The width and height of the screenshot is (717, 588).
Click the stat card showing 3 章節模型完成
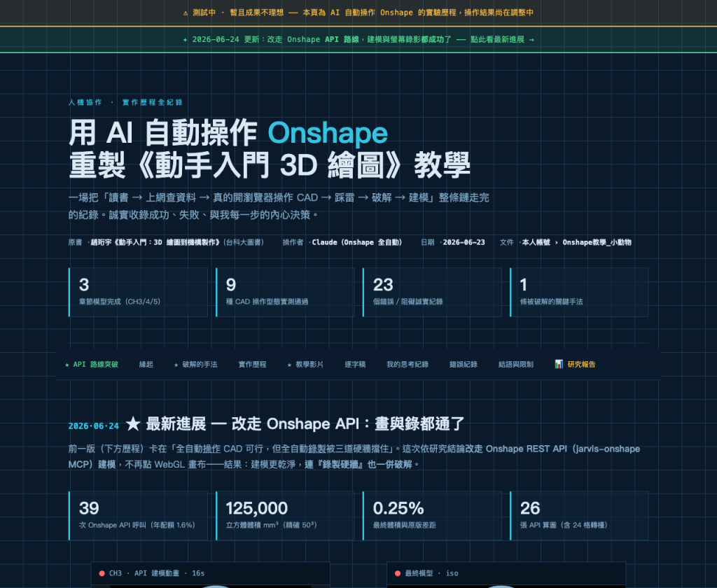coord(138,292)
